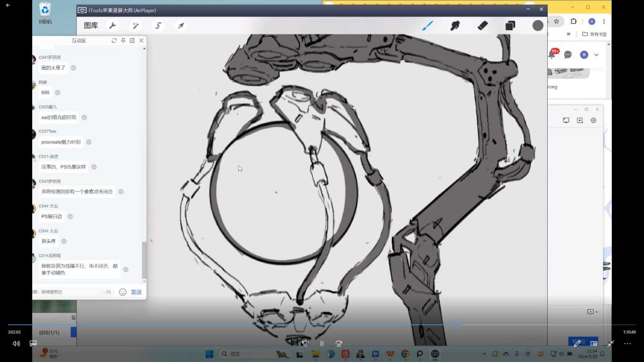Open the emoji picker in chat
The image size is (644, 362).
point(123,292)
